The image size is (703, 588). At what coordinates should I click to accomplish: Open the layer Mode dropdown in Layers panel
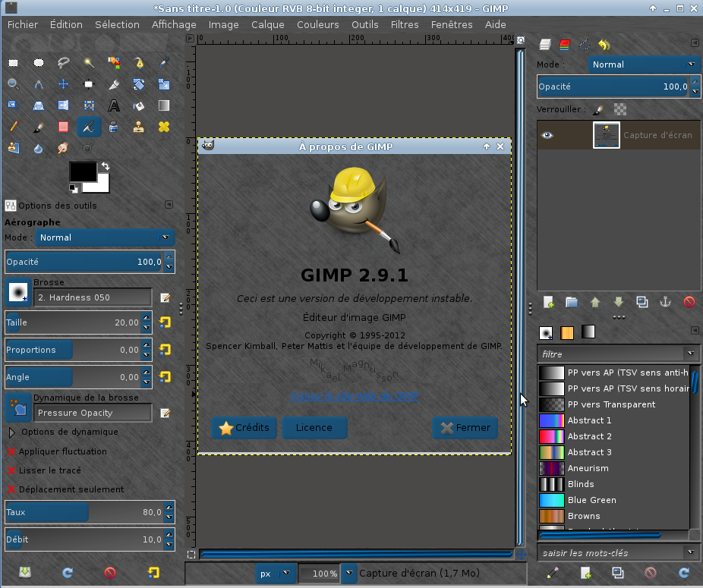(644, 64)
